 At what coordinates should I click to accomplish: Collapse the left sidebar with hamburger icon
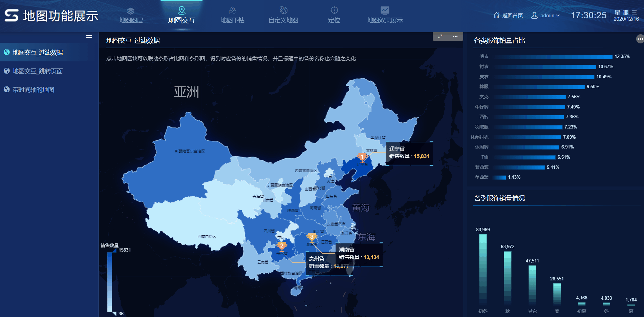pyautogui.click(x=89, y=38)
